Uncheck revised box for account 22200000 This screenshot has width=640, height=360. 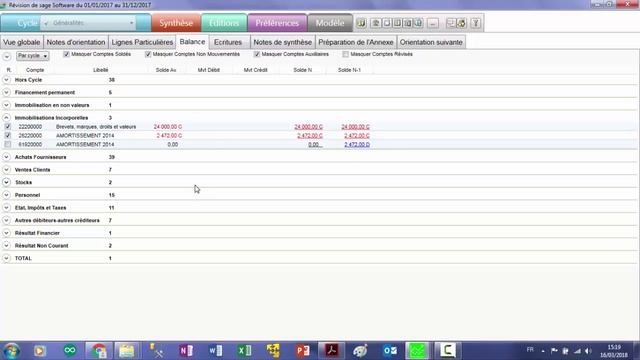click(8, 127)
